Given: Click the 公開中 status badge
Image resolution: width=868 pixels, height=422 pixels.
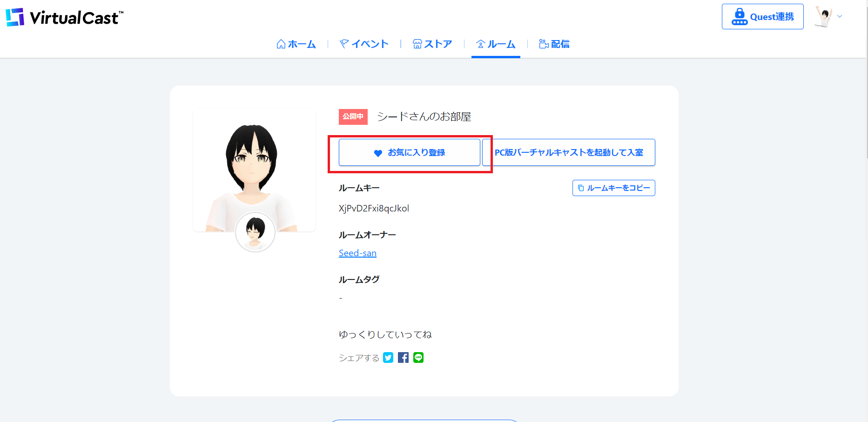Looking at the screenshot, I should tap(353, 116).
